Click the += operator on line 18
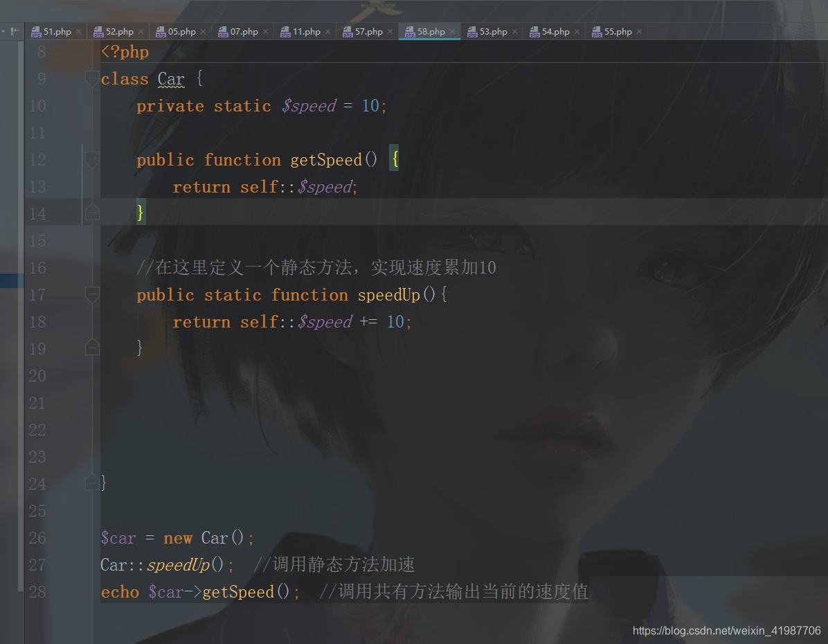Viewport: 828px width, 644px height. pyautogui.click(x=368, y=322)
